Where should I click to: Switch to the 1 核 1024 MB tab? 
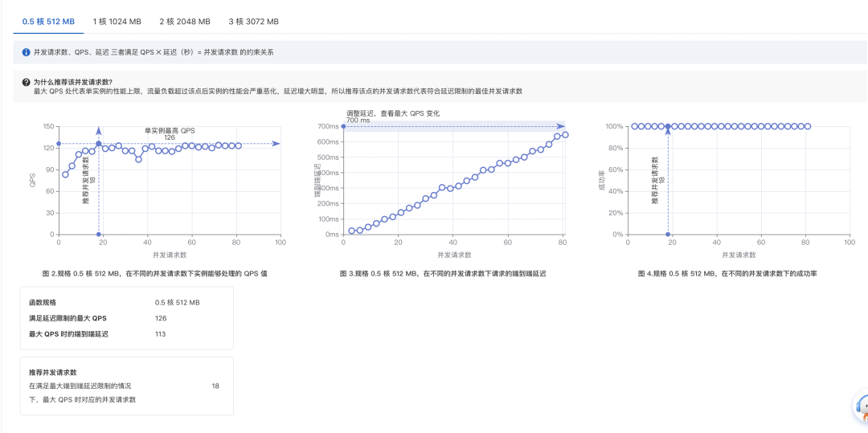117,22
